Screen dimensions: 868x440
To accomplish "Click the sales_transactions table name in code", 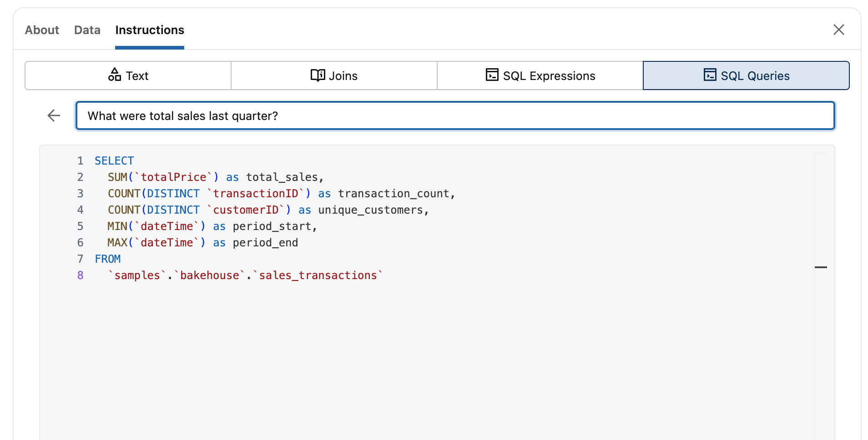I will tap(318, 275).
